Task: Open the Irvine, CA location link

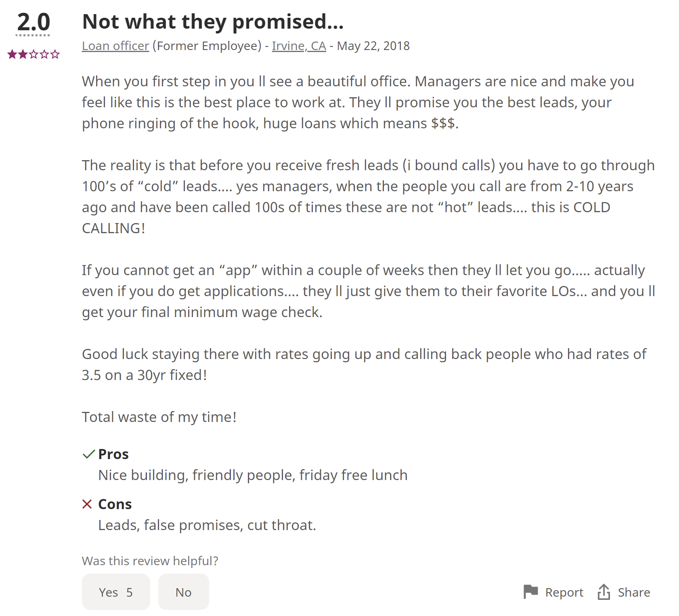Action: tap(299, 46)
